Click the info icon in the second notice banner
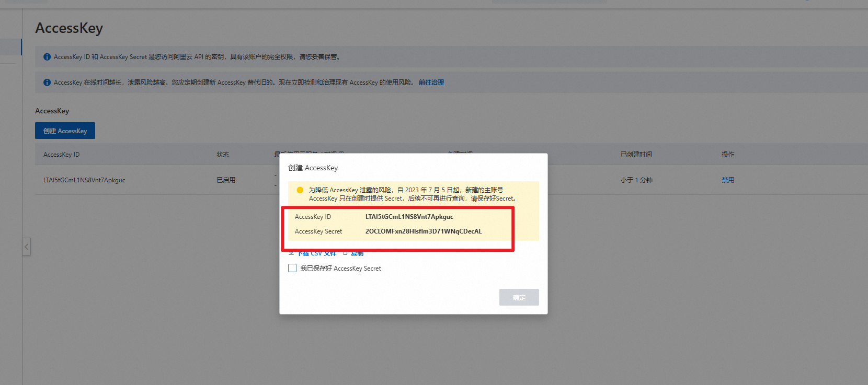Screen dimensions: 868x385 (x=47, y=83)
